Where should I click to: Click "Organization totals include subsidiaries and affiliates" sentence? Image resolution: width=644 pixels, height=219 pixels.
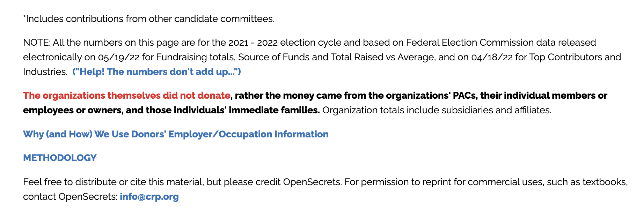pyautogui.click(x=437, y=110)
